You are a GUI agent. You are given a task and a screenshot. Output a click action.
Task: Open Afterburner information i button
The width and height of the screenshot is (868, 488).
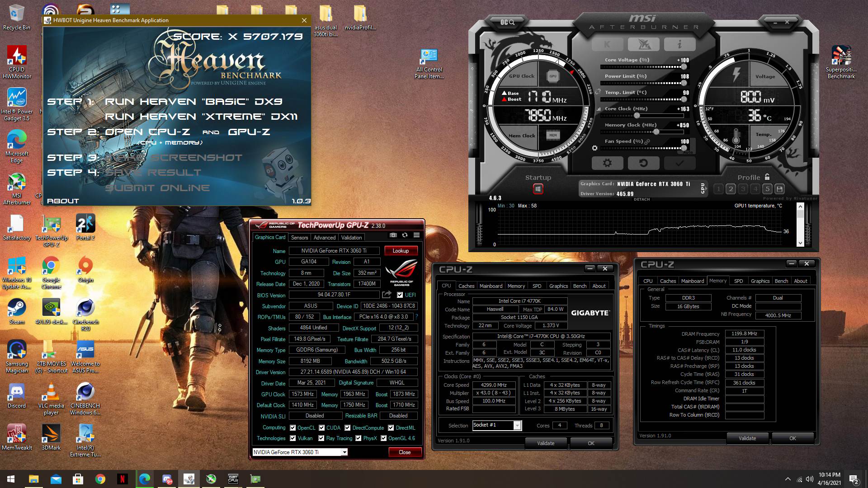[679, 44]
